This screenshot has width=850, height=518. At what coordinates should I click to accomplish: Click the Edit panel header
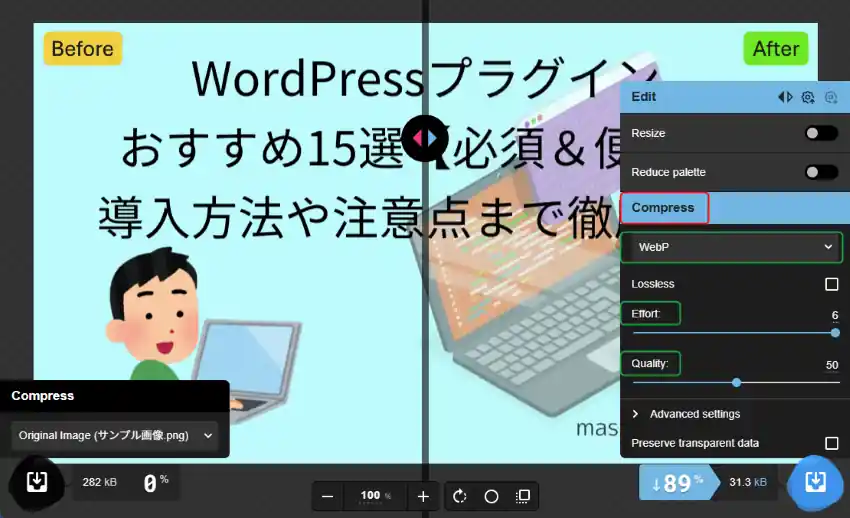coord(735,97)
